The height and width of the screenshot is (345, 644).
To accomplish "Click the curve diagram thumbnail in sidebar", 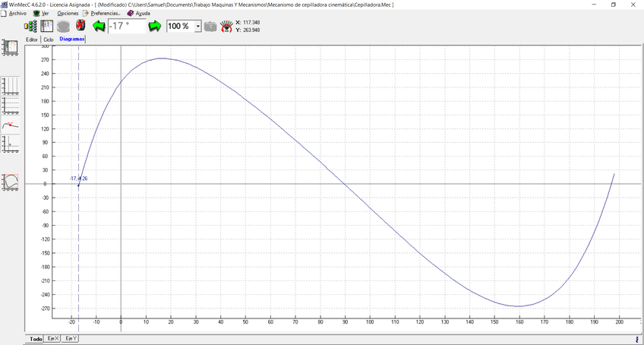I will 11,182.
